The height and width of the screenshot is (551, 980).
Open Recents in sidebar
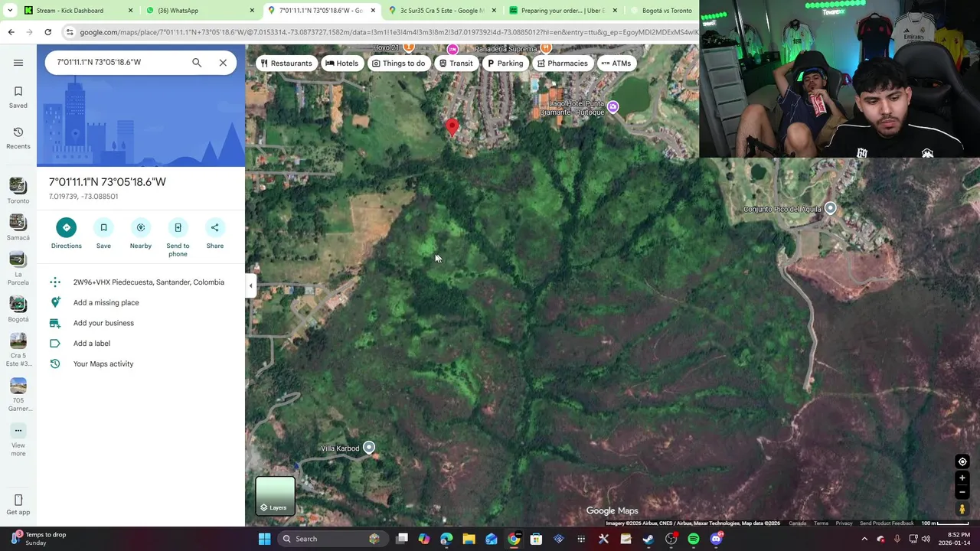tap(18, 139)
